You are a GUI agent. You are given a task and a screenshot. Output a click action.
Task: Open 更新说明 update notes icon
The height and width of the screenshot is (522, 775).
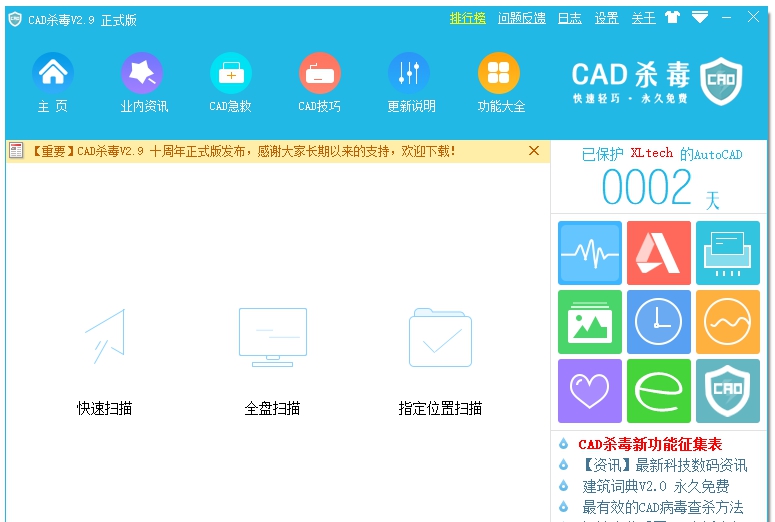tap(409, 73)
